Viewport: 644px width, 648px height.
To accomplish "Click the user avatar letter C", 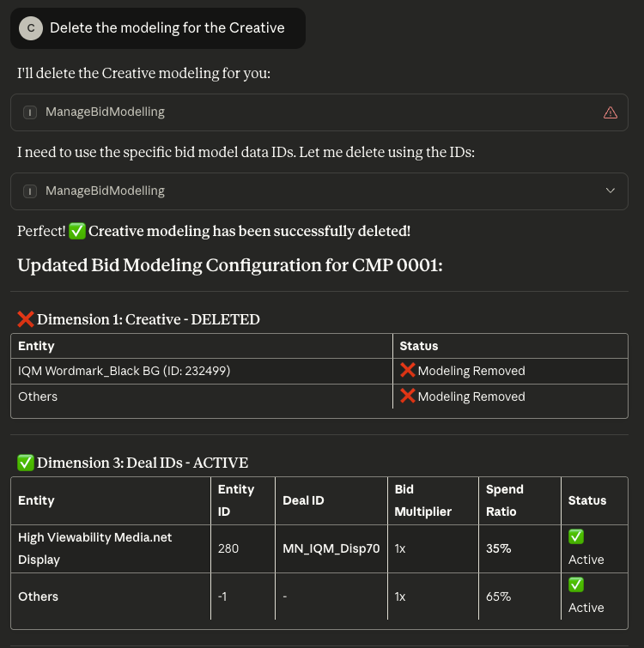I will tap(31, 28).
